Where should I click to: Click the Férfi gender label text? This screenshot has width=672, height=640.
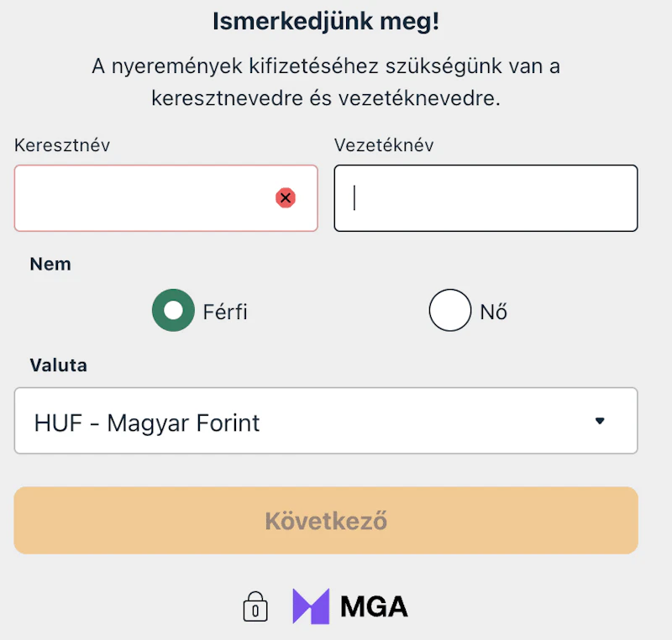tap(225, 312)
